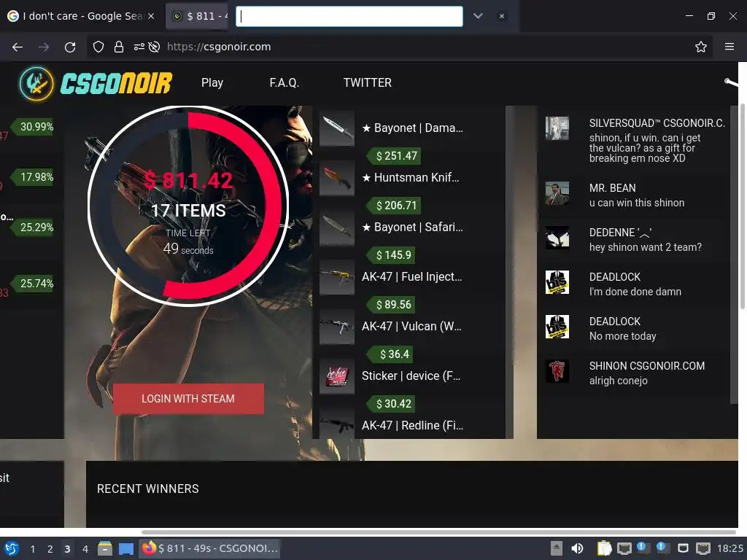This screenshot has height=560, width=747.
Task: Click the $ 89.56 price tag
Action: [391, 304]
